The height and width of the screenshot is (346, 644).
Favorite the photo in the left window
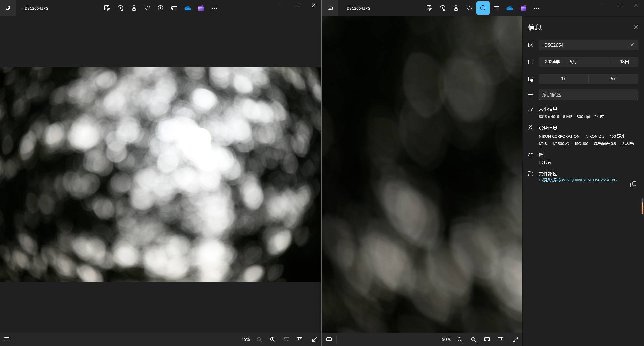(x=147, y=8)
